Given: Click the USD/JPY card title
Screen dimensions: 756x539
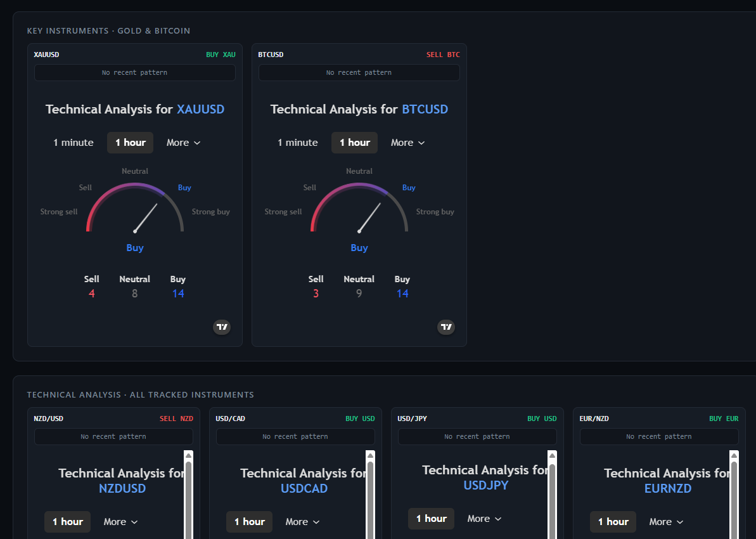Looking at the screenshot, I should click(413, 419).
